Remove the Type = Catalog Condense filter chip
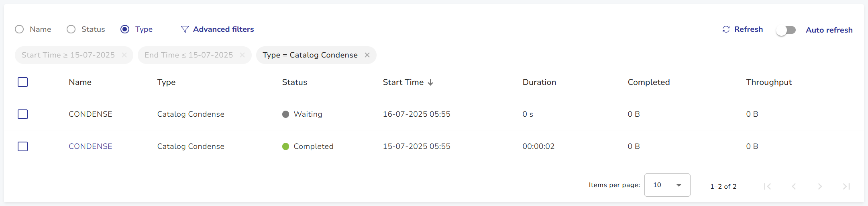The height and width of the screenshot is (206, 868). coord(367,55)
